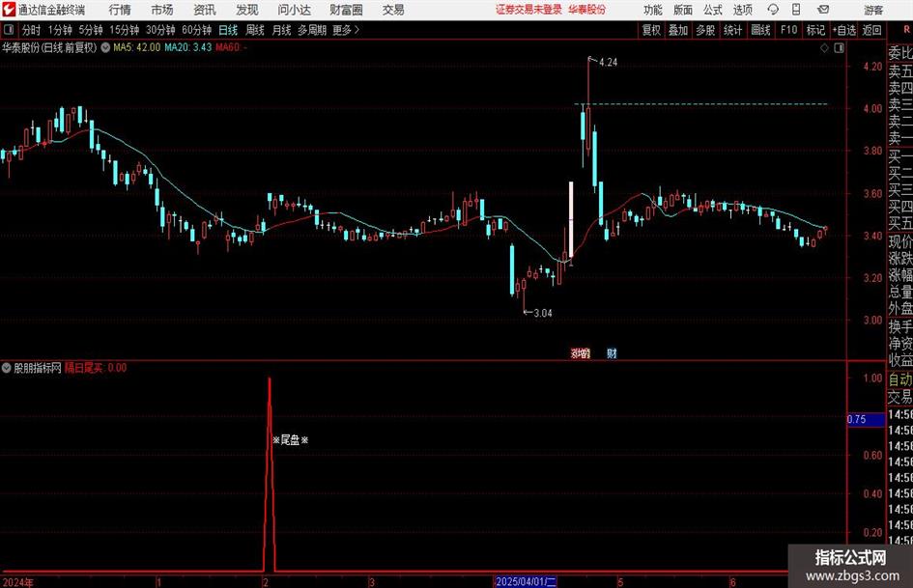Click the 自动 label in right panel
This screenshot has height=588, width=913.
900,379
